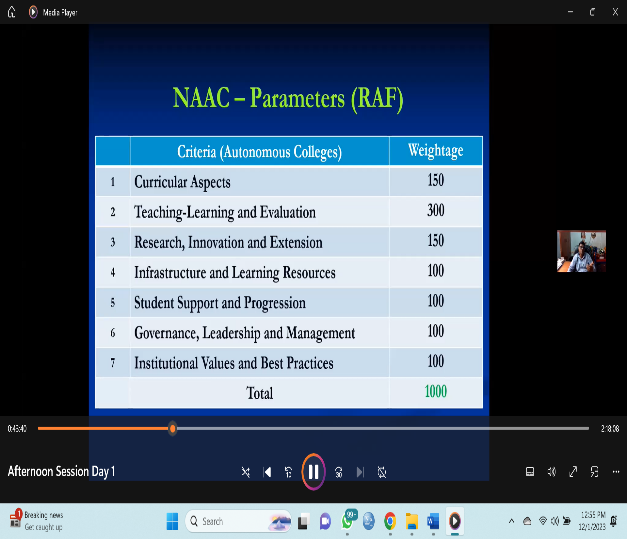This screenshot has height=539, width=627.
Task: Switch to mini player view
Action: pos(594,472)
